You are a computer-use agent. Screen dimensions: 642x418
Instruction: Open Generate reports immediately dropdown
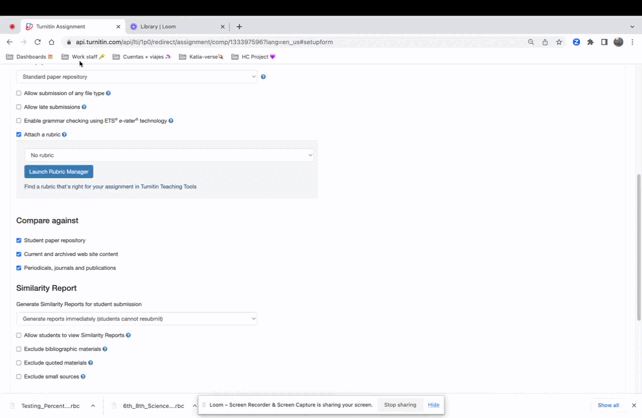[137, 319]
